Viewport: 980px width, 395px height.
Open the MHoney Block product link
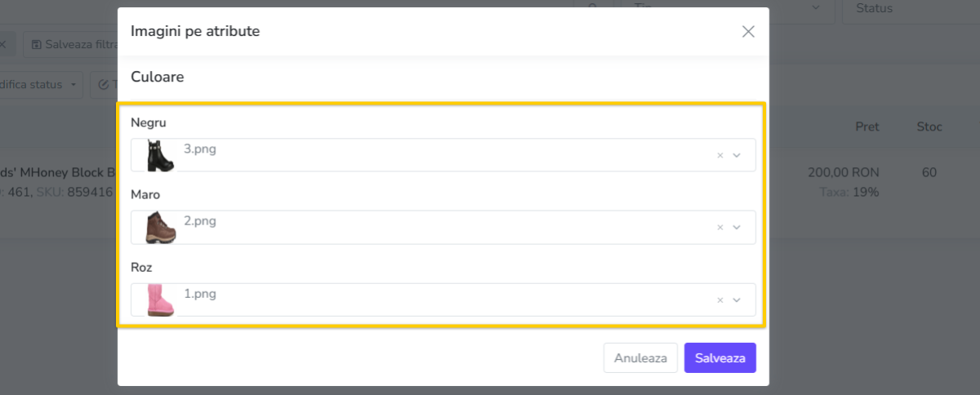[x=57, y=172]
